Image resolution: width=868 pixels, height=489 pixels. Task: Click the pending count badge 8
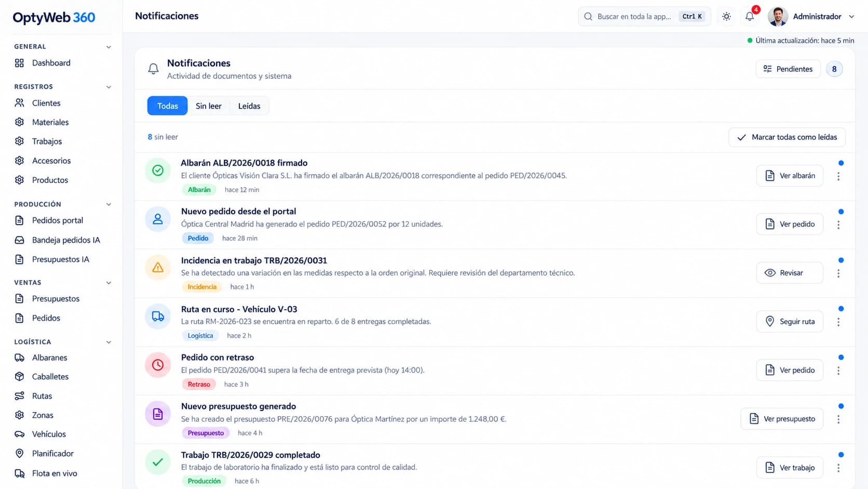(834, 69)
